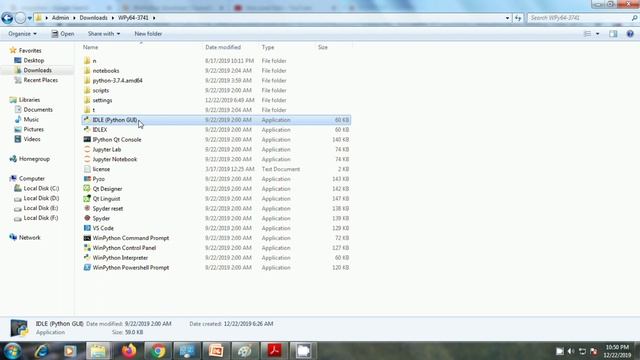Expand the Downloads breadcrumb arrow
The height and width of the screenshot is (360, 640).
pyautogui.click(x=113, y=18)
